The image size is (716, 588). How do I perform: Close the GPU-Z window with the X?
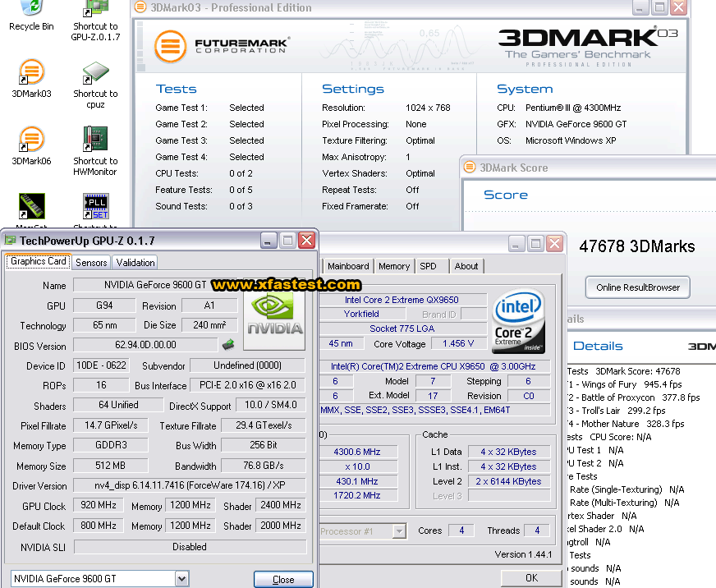point(307,240)
